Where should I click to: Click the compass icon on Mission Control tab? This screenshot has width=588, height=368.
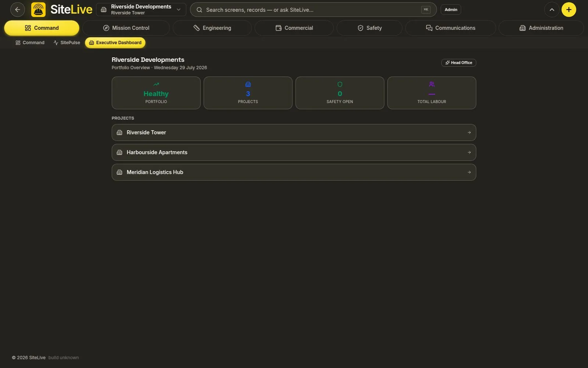(106, 28)
